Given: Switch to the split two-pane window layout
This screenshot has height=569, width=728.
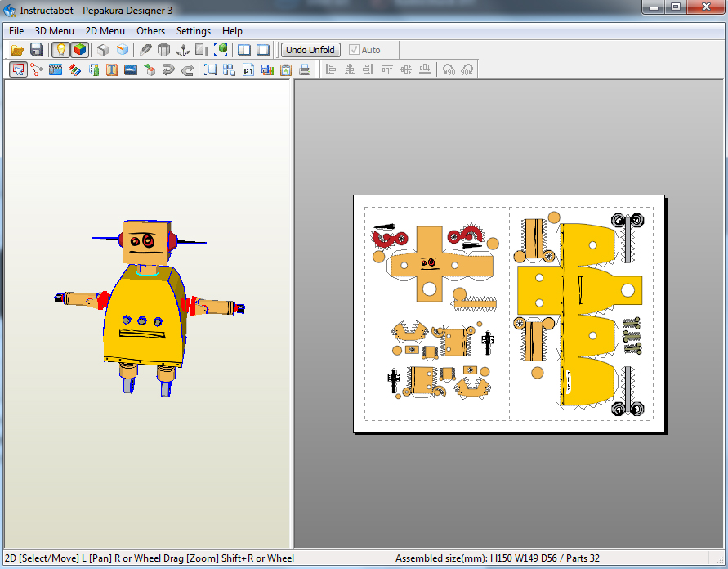Looking at the screenshot, I should click(244, 50).
